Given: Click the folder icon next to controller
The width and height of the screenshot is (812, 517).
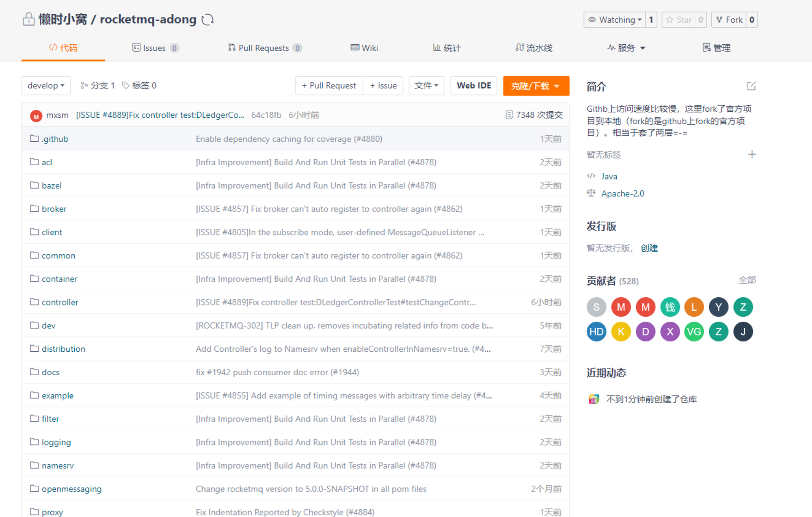Looking at the screenshot, I should [35, 302].
